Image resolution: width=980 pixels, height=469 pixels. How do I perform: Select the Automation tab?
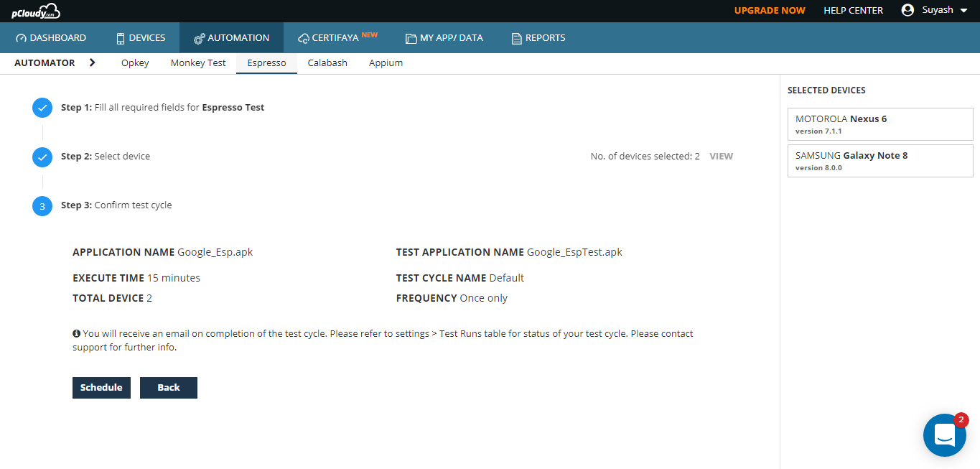point(231,38)
